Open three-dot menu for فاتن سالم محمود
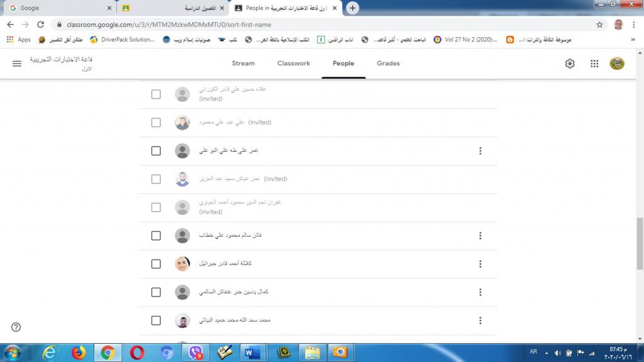 (480, 235)
